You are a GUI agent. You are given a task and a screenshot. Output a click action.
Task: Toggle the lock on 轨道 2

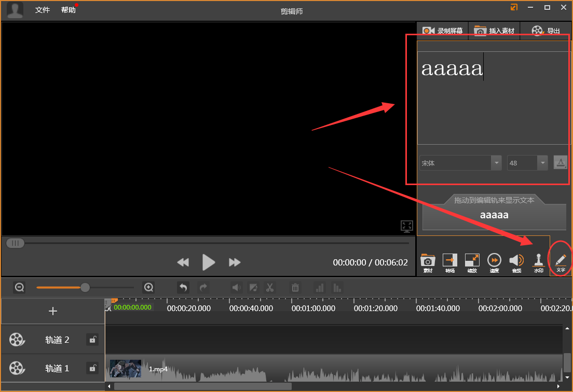(92, 340)
